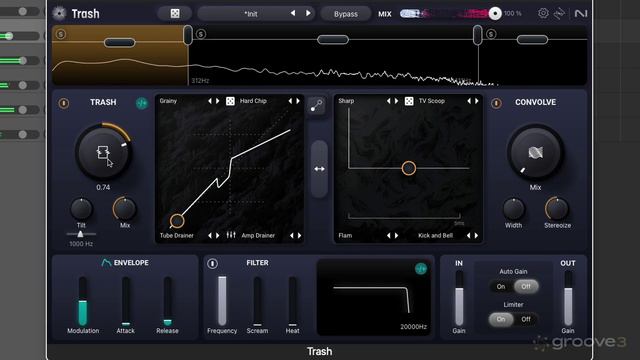Click the teal waveform icon beside TRASH
Viewport: 640px width, 360px height.
point(142,103)
